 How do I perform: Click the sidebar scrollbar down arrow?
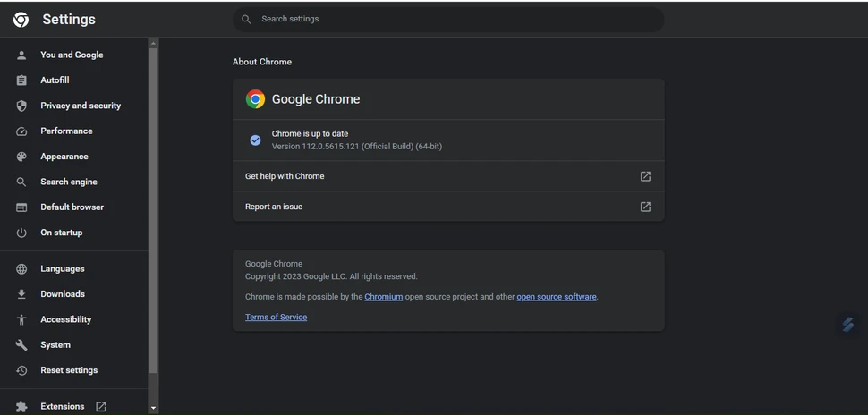tap(153, 409)
